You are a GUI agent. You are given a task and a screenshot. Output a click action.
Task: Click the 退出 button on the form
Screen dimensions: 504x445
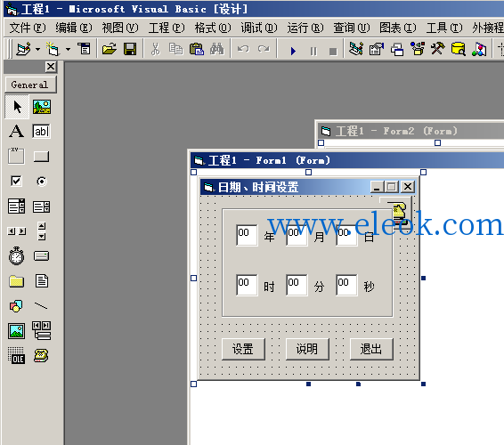(371, 349)
